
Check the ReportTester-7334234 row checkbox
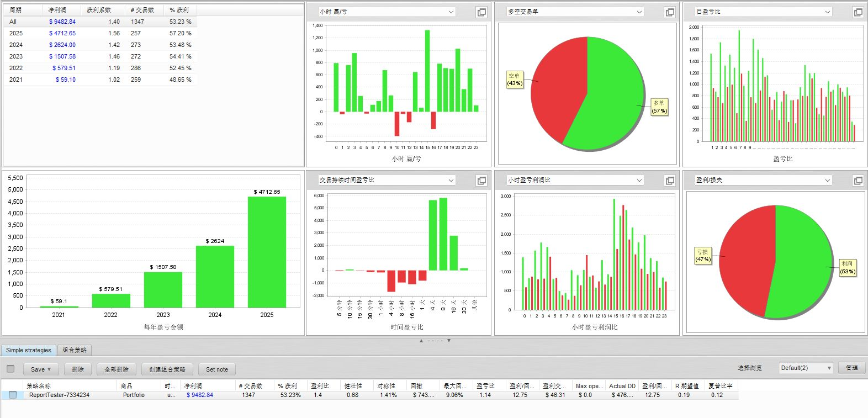13,395
